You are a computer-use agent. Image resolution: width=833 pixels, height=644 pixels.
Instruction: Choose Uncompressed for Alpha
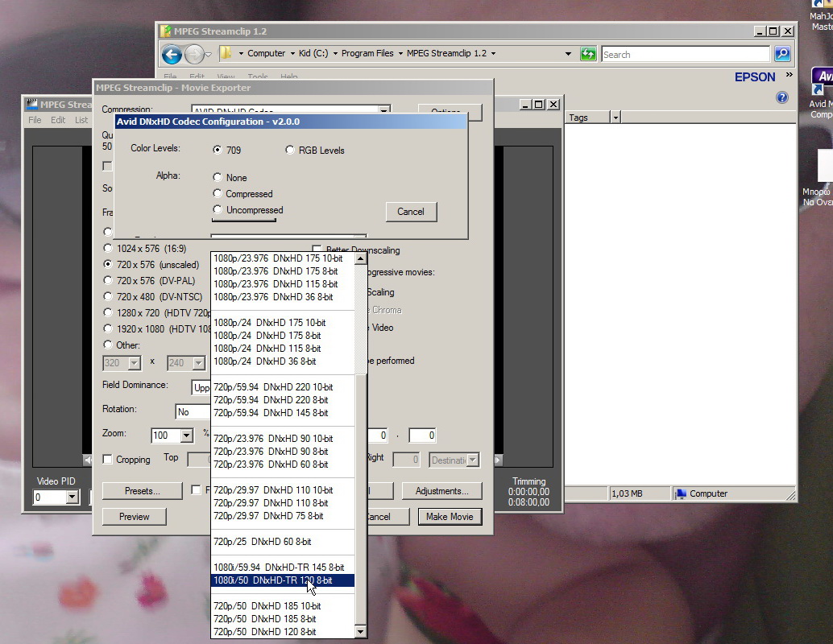coord(218,209)
